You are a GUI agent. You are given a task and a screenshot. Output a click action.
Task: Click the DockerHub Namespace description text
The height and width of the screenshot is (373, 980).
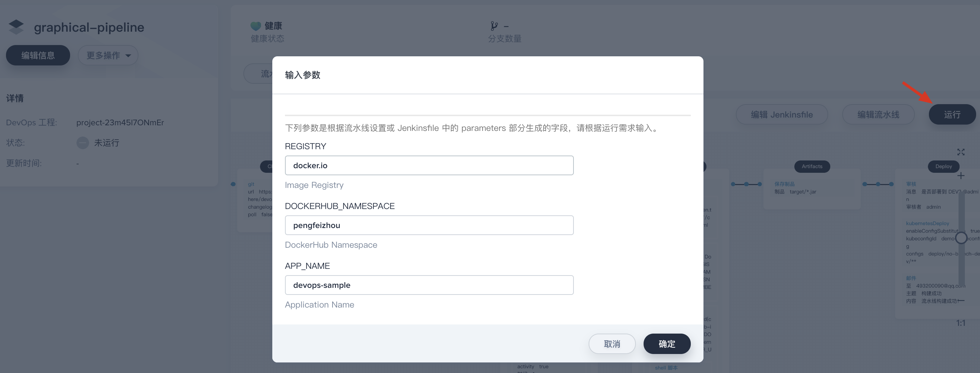(x=331, y=245)
